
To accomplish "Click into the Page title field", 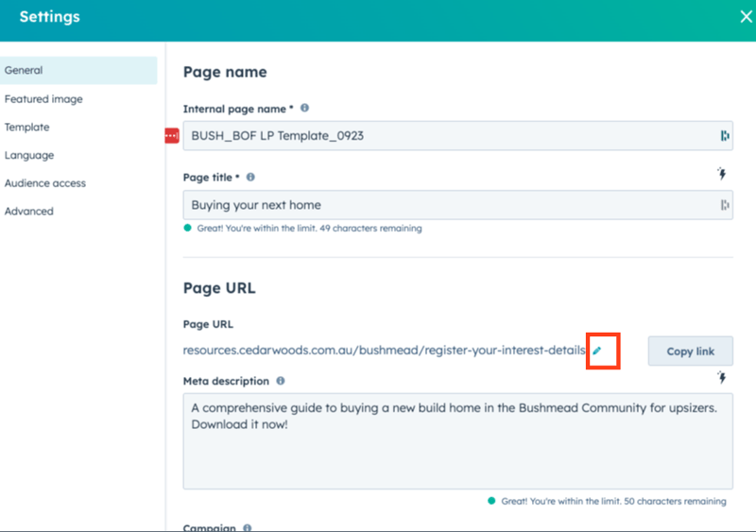I will point(458,205).
